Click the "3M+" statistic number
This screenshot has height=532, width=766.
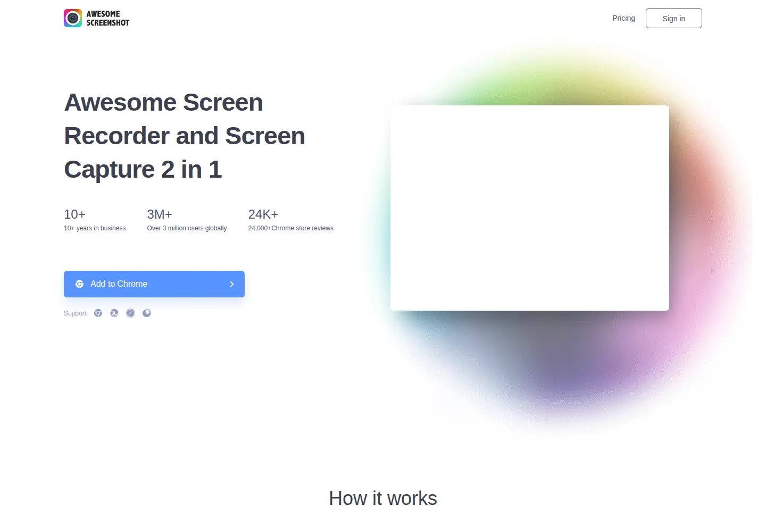click(160, 214)
